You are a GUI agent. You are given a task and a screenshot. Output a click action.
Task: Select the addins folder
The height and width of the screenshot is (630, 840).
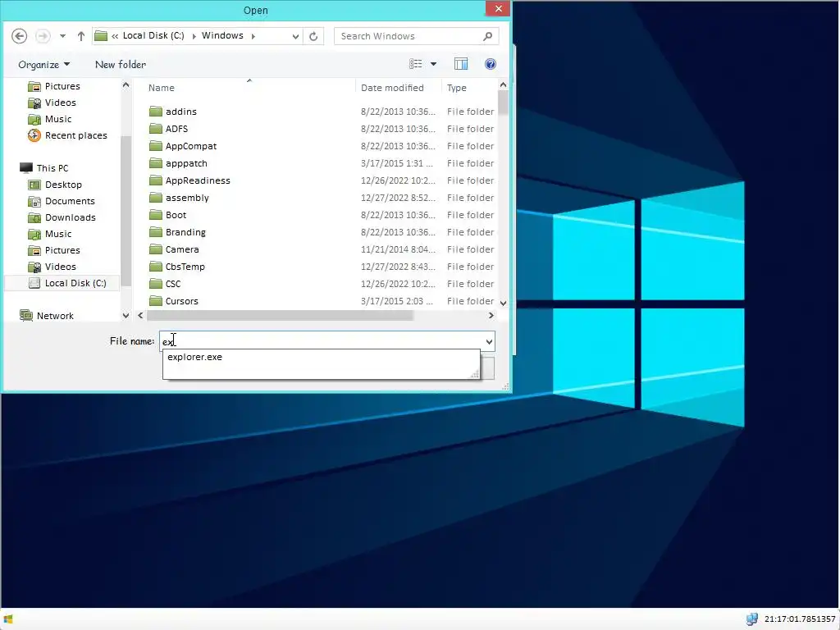coord(181,112)
